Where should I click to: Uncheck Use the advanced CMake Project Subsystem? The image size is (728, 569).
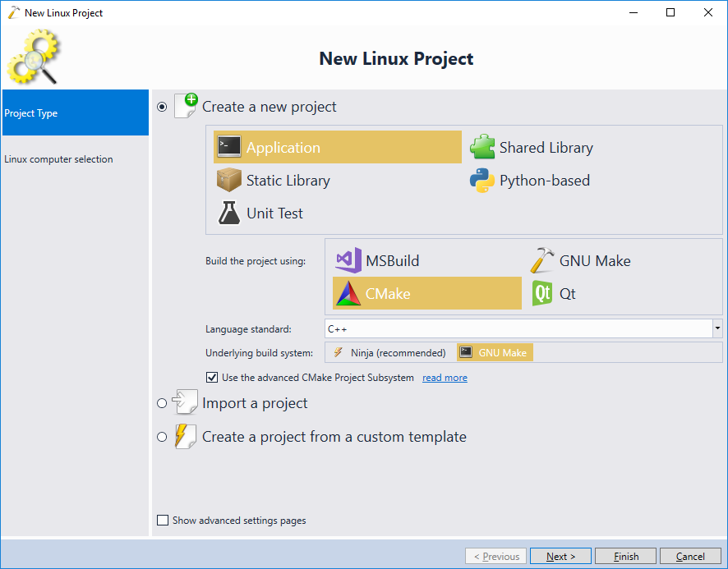coord(212,378)
